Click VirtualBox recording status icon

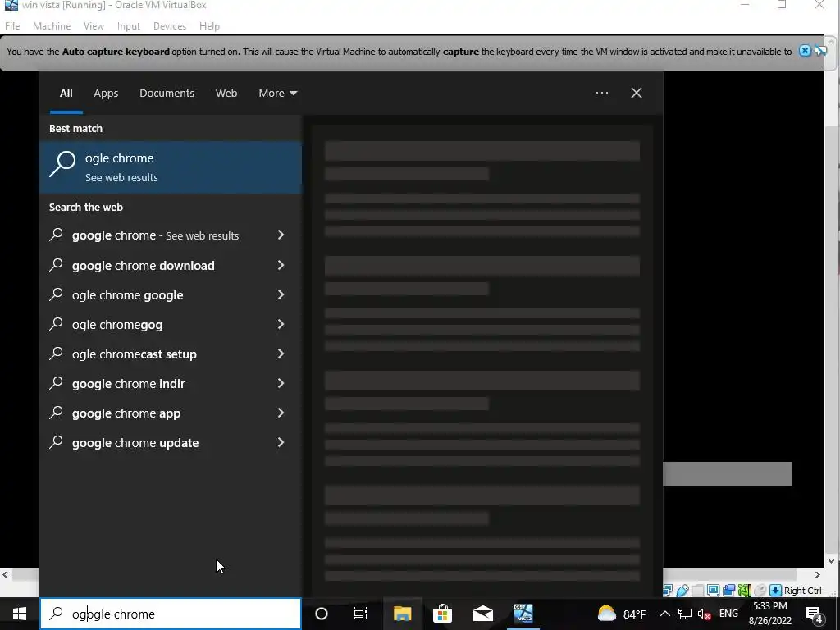(728, 591)
